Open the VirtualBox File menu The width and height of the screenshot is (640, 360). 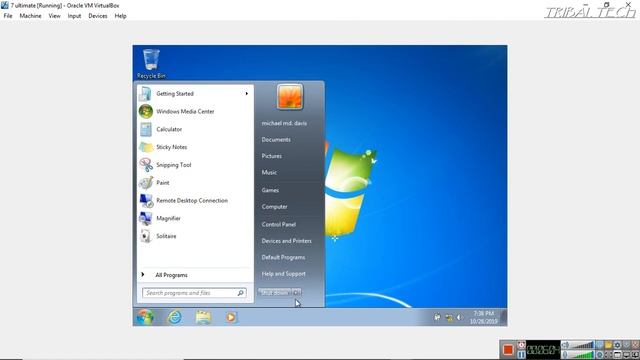[x=8, y=16]
